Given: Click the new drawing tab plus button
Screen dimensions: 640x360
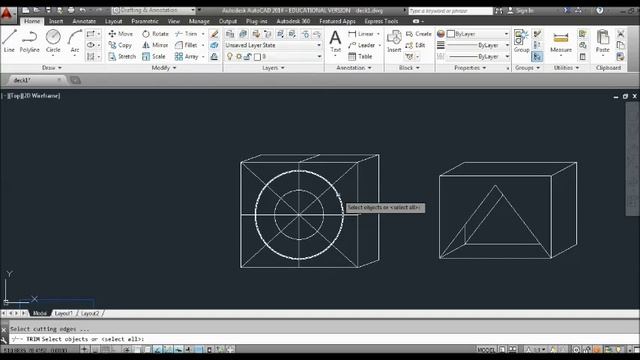Looking at the screenshot, I should [75, 80].
